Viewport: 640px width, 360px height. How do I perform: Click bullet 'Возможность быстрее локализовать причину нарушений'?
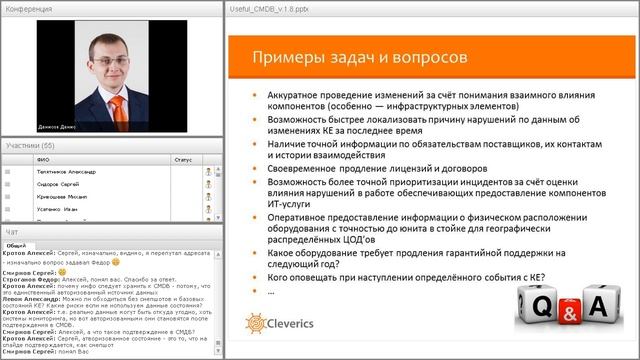tap(423, 125)
